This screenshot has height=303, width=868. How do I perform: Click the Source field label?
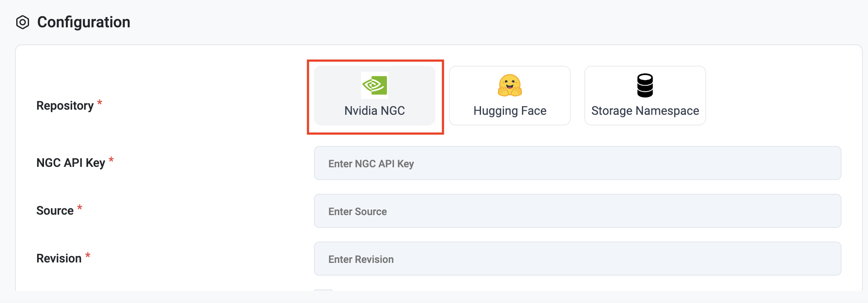[55, 211]
